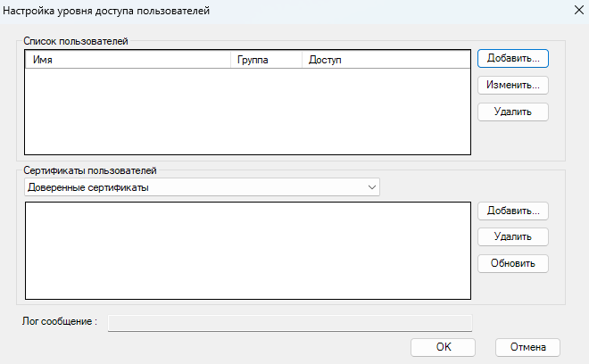
Task: Select the Доступ column header
Action: tap(385, 60)
